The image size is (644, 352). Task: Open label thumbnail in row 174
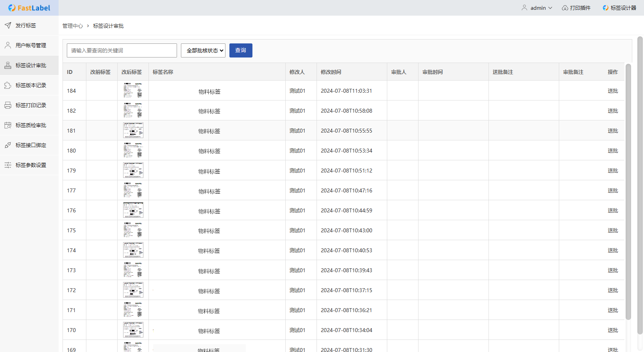pyautogui.click(x=133, y=250)
